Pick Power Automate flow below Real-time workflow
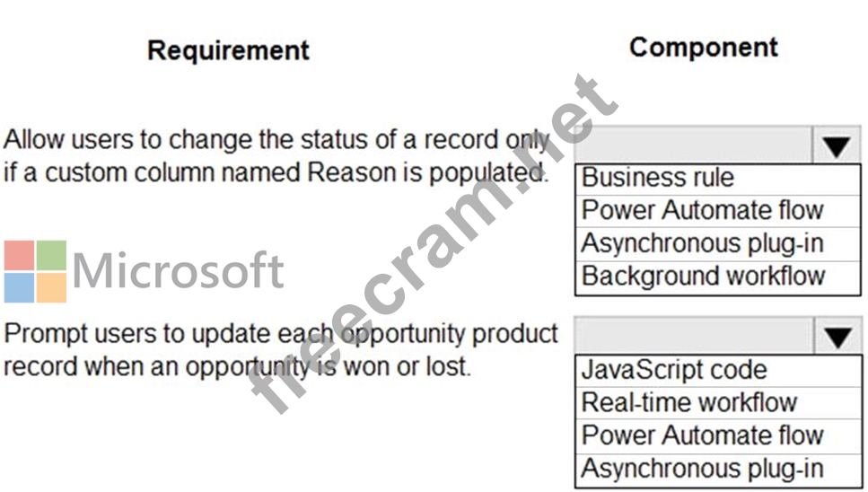 pos(702,435)
